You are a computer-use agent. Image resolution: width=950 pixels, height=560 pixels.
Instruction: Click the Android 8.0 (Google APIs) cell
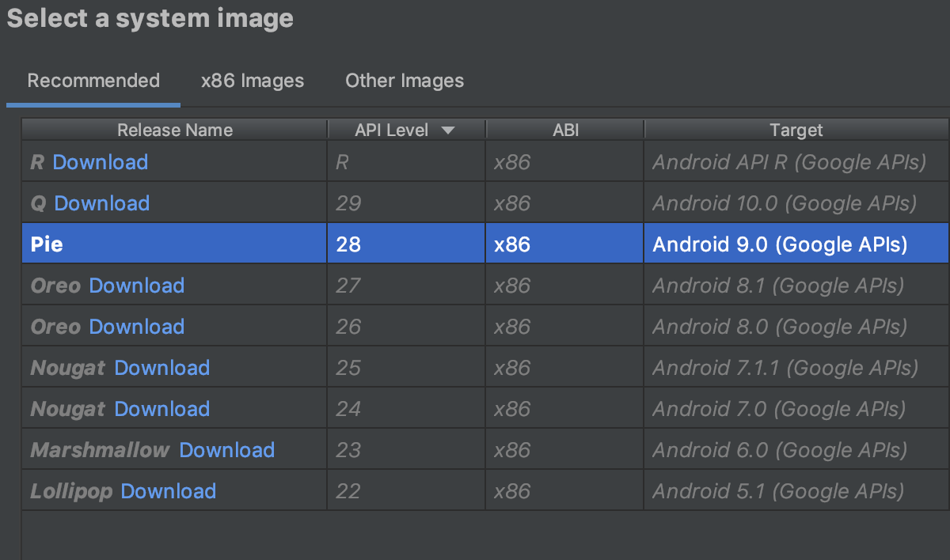(x=796, y=327)
